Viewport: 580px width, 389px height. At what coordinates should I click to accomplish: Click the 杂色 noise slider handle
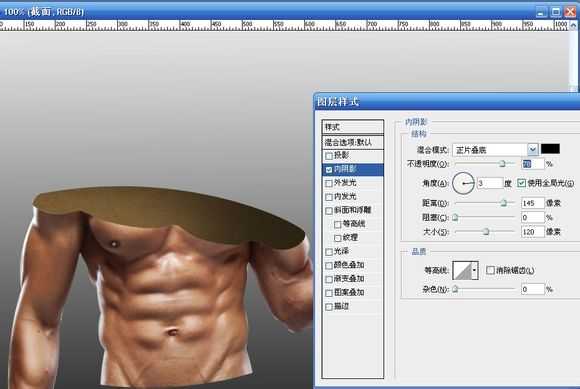(455, 289)
